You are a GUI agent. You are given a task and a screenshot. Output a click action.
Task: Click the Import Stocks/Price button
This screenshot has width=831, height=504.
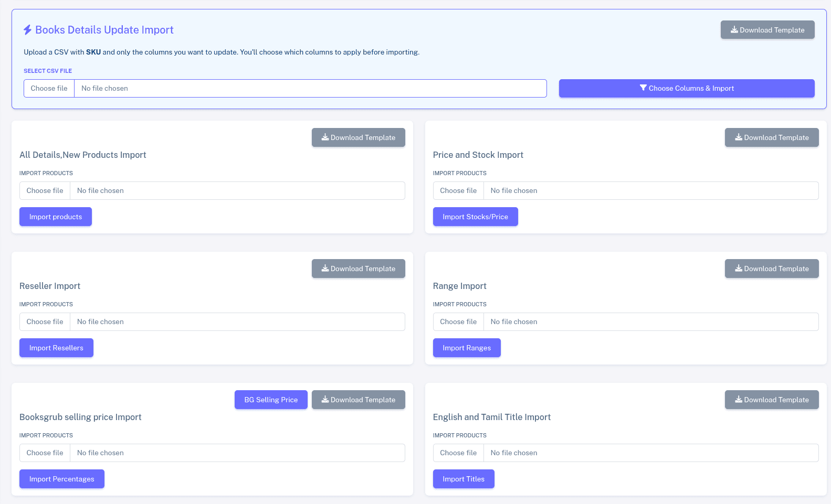(x=475, y=217)
